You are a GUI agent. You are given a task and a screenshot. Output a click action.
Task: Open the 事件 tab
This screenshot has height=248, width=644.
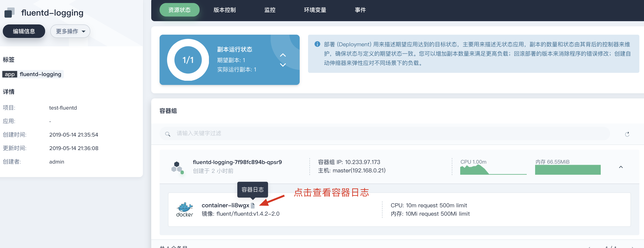pos(360,10)
